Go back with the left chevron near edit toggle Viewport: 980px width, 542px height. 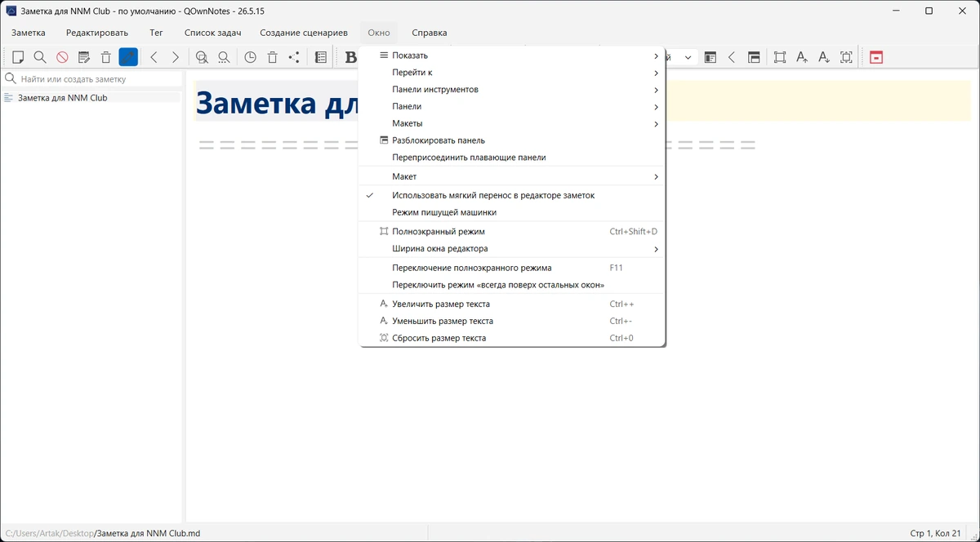click(x=154, y=57)
